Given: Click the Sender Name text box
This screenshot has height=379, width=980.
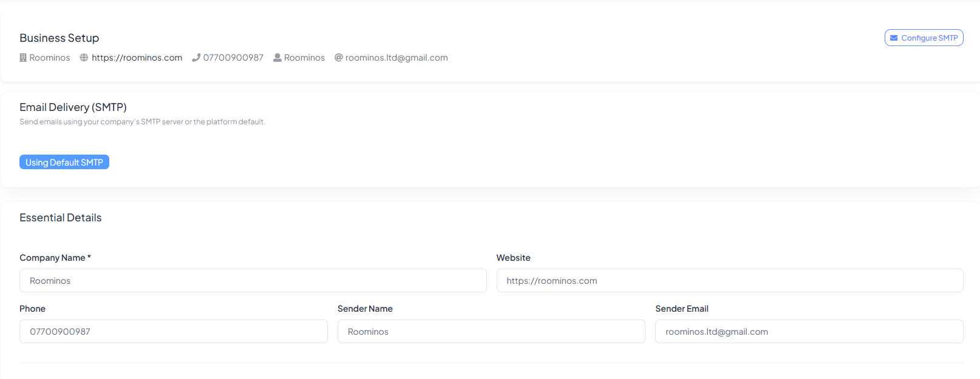Looking at the screenshot, I should pos(491,332).
